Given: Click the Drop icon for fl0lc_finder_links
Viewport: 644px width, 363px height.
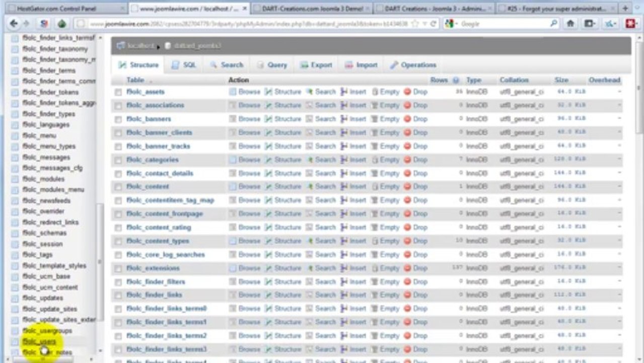Looking at the screenshot, I should (407, 295).
